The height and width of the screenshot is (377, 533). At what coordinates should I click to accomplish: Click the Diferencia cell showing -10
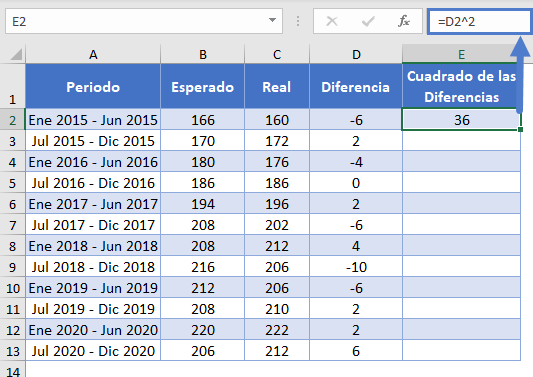[x=356, y=267]
